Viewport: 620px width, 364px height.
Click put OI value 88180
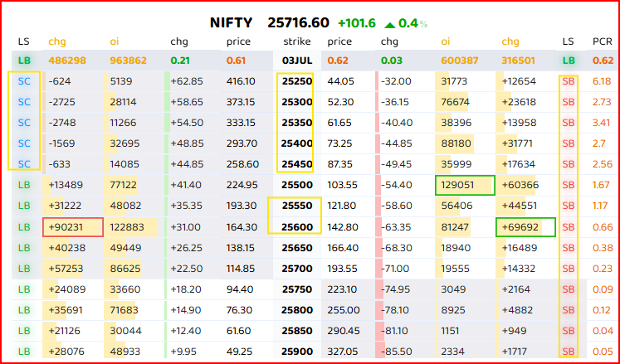(x=456, y=143)
